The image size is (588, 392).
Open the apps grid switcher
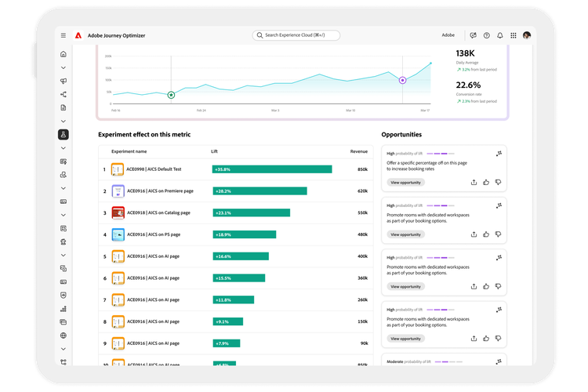[x=514, y=35]
